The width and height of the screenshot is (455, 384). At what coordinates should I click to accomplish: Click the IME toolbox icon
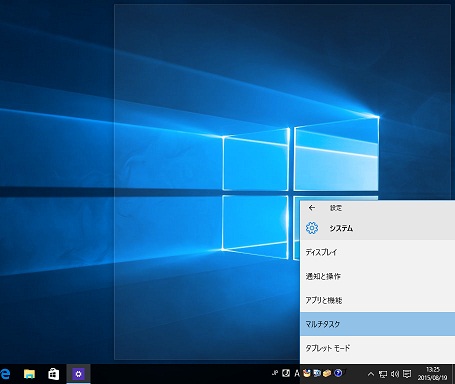coord(327,373)
